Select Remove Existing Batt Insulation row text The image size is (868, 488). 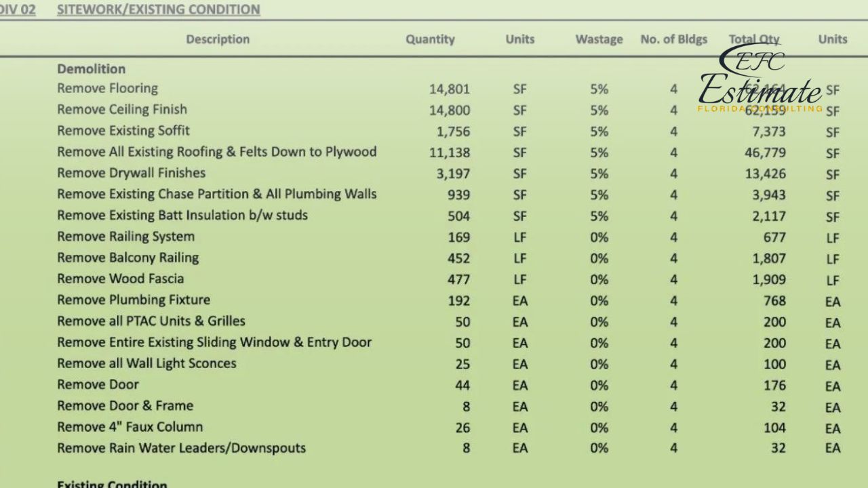pos(182,215)
